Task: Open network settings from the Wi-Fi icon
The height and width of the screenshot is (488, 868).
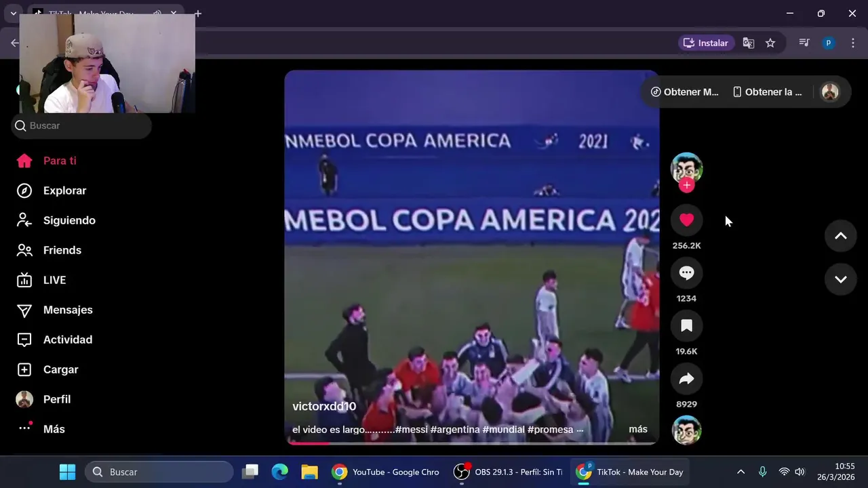Action: pyautogui.click(x=784, y=472)
